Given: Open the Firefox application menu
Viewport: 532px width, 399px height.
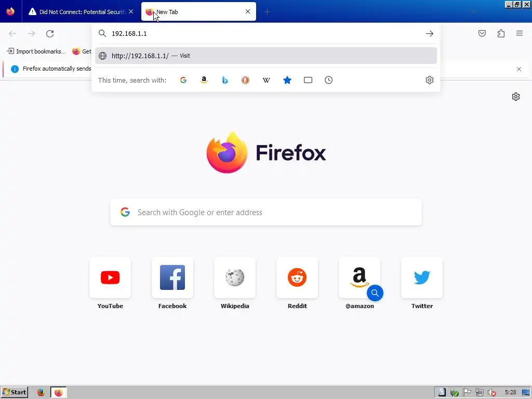Looking at the screenshot, I should click(x=520, y=33).
